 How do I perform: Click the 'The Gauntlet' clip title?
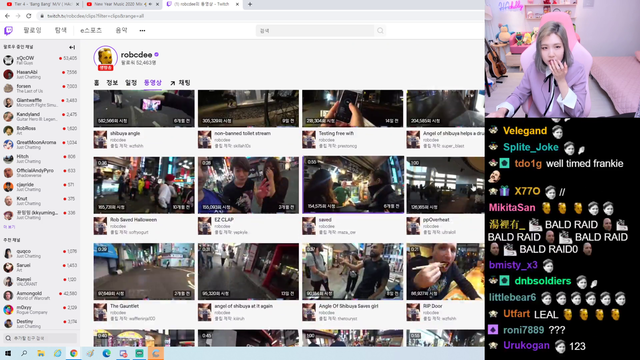coord(124,306)
